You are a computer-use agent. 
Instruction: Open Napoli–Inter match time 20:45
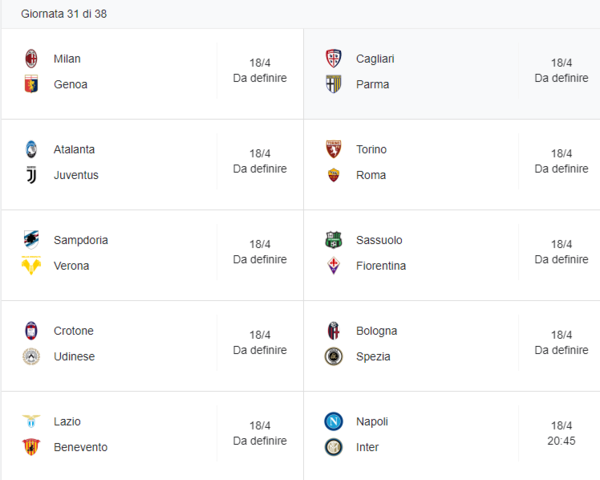(x=561, y=441)
